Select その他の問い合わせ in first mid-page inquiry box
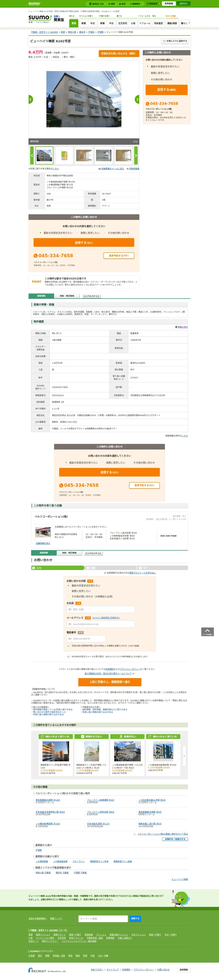This screenshot has width=219, height=980. (x=105, y=233)
